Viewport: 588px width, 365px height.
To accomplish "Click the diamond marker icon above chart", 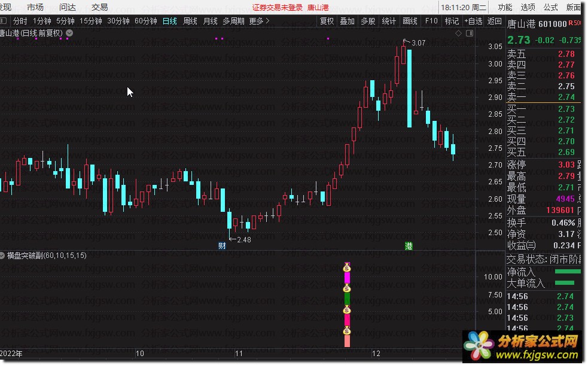I will pyautogui.click(x=458, y=34).
